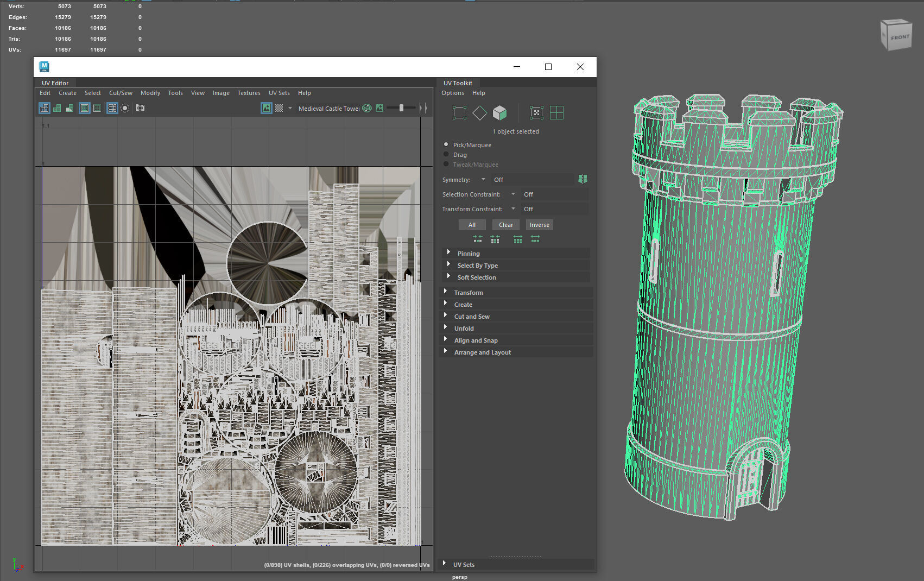This screenshot has height=581, width=924.
Task: Select the UV selection mode icon in UV Toolkit
Action: (459, 113)
